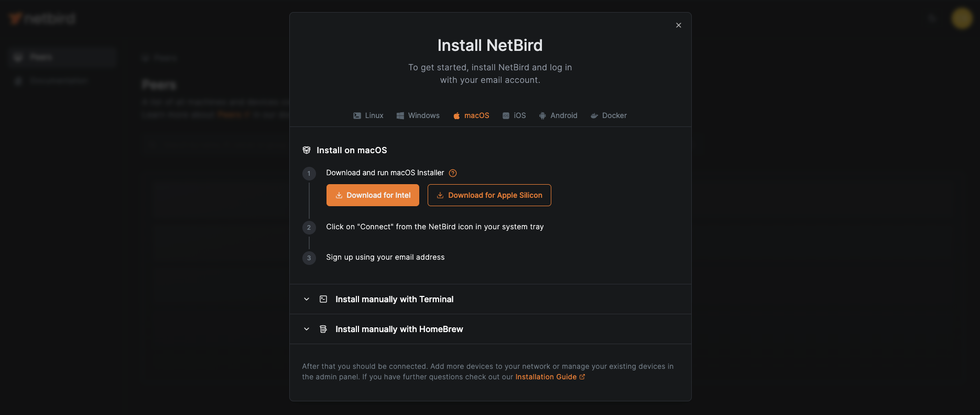Image resolution: width=980 pixels, height=415 pixels.
Task: Click the Terminal icon beside install manually
Action: pos(323,299)
